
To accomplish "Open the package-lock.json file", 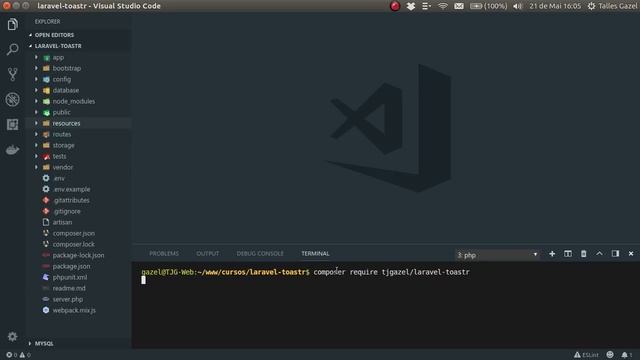I will pos(78,256).
